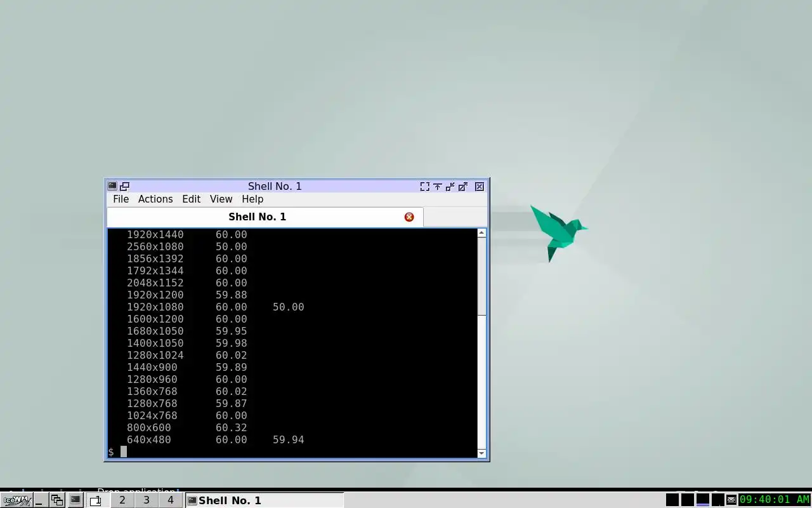Click the 1024x768 resolution text

[x=152, y=416]
